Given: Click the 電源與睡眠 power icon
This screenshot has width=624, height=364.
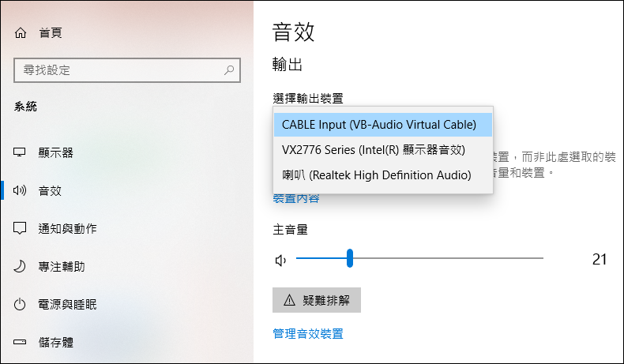Looking at the screenshot, I should coord(20,304).
